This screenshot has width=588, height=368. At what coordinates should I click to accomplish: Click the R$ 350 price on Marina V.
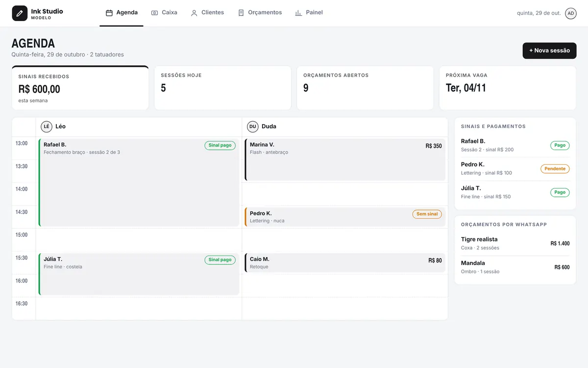pos(434,146)
